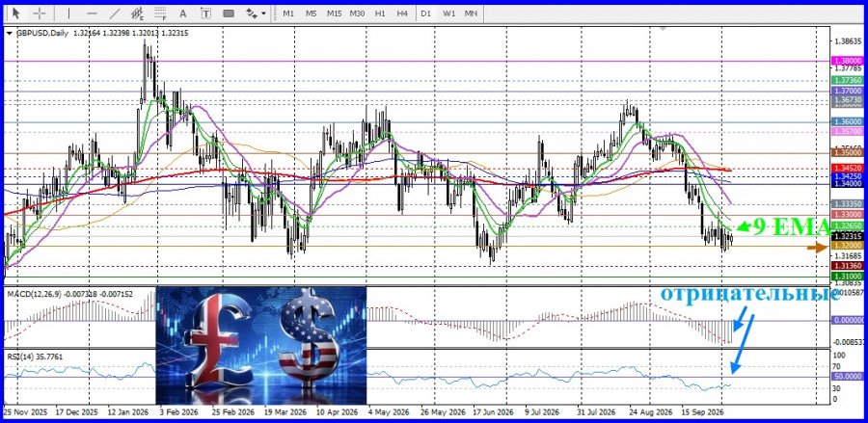868x423 pixels.
Task: Select the arrow cursor tool
Action: (x=16, y=13)
